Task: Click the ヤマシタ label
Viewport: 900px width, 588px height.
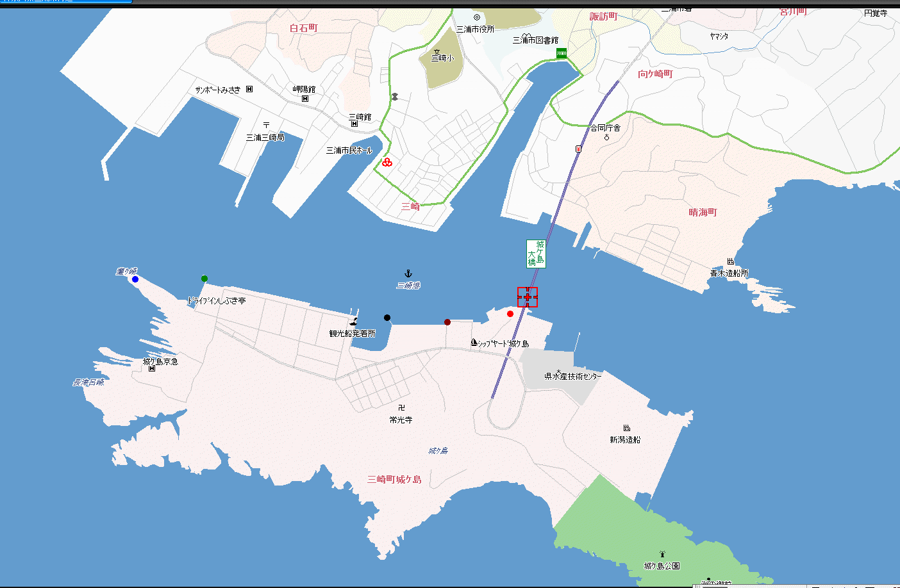Action: [719, 37]
